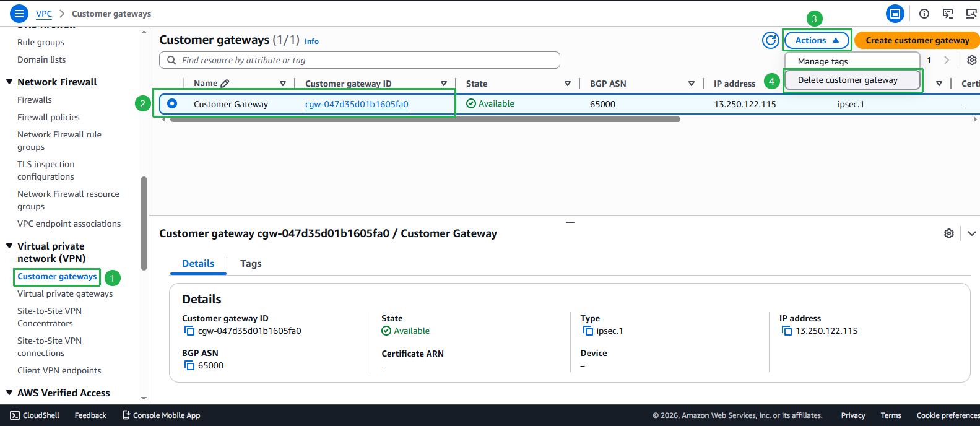
Task: Copy the BGP ASN value 65000
Action: pos(189,366)
